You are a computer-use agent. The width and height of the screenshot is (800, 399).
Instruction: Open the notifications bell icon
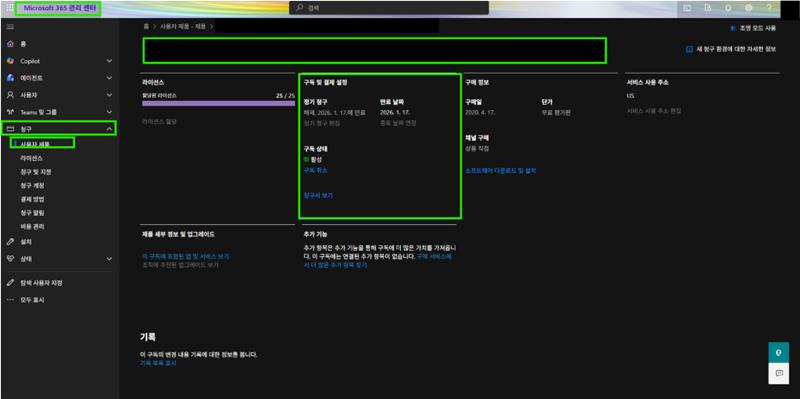tap(728, 8)
